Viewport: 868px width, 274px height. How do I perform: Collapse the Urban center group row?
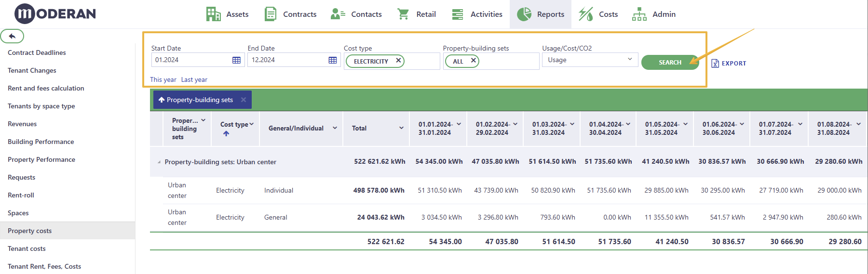click(159, 162)
